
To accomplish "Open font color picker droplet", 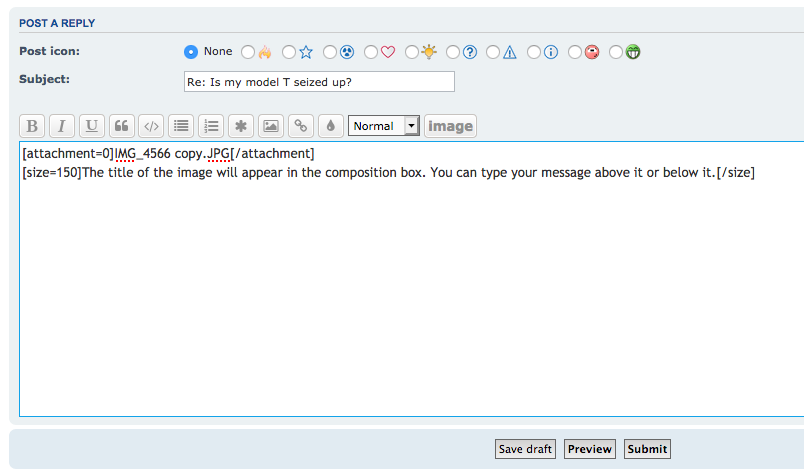I will pyautogui.click(x=330, y=126).
